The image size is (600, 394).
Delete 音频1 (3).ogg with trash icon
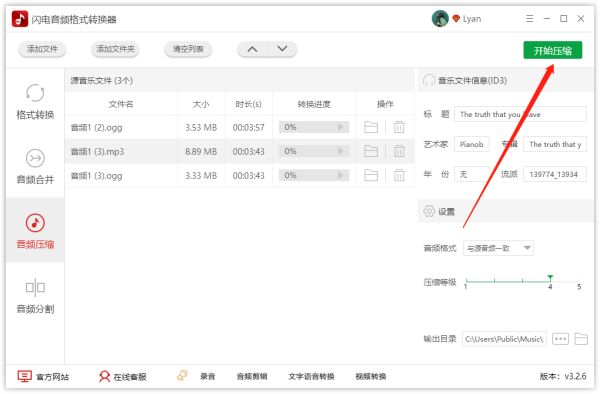pyautogui.click(x=399, y=175)
